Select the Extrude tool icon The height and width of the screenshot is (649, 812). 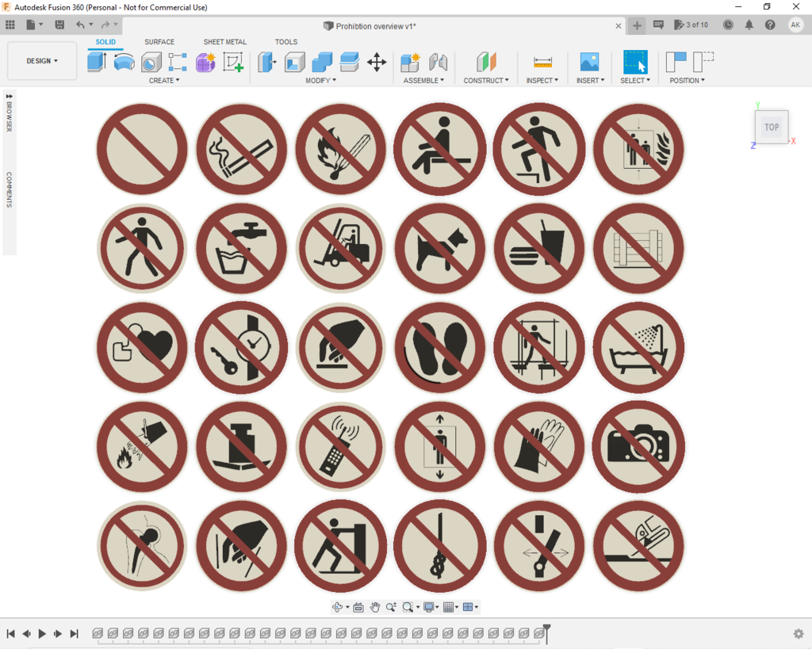(x=97, y=62)
